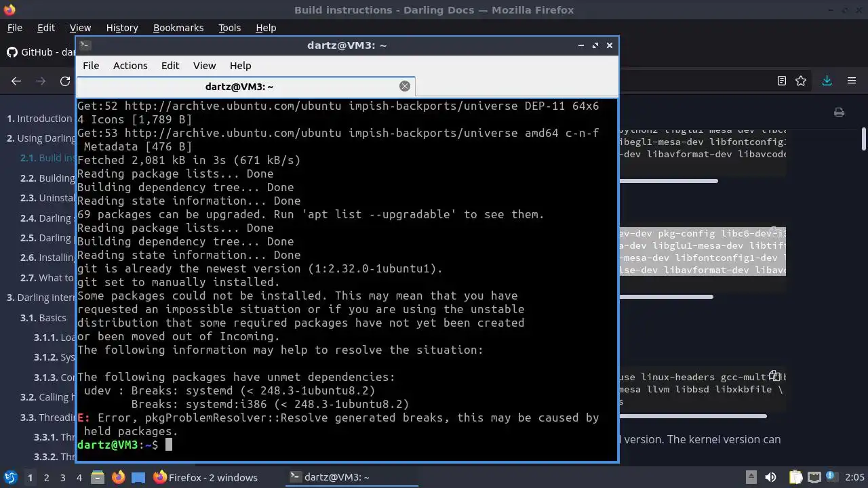Switch to workspace 4 in taskbar
Screen dimensions: 868x488
tap(79, 478)
